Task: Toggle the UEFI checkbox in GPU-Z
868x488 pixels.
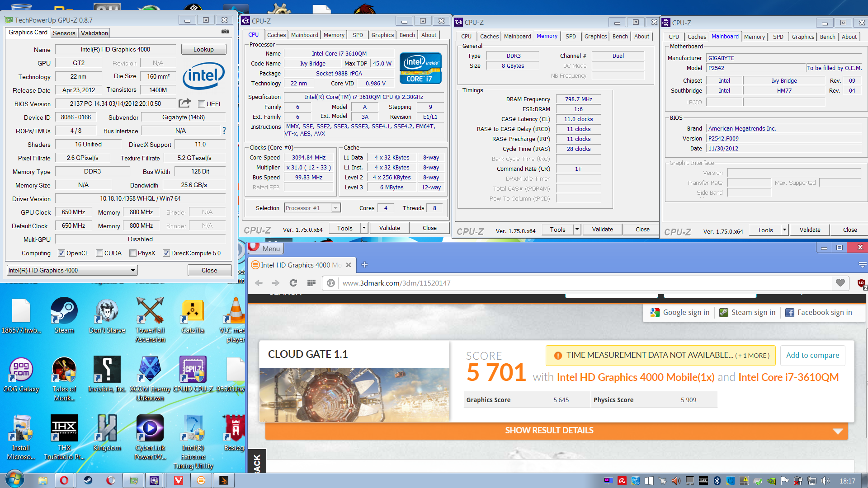Action: (x=202, y=104)
